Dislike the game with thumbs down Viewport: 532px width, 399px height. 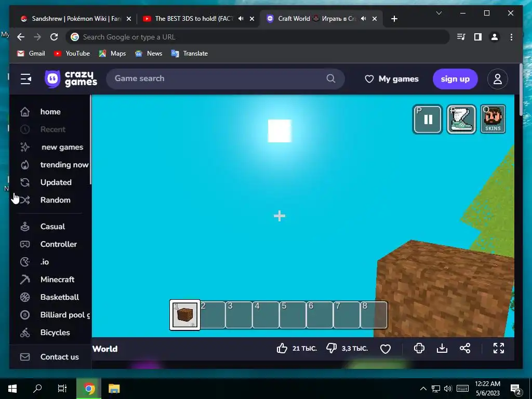click(x=331, y=348)
